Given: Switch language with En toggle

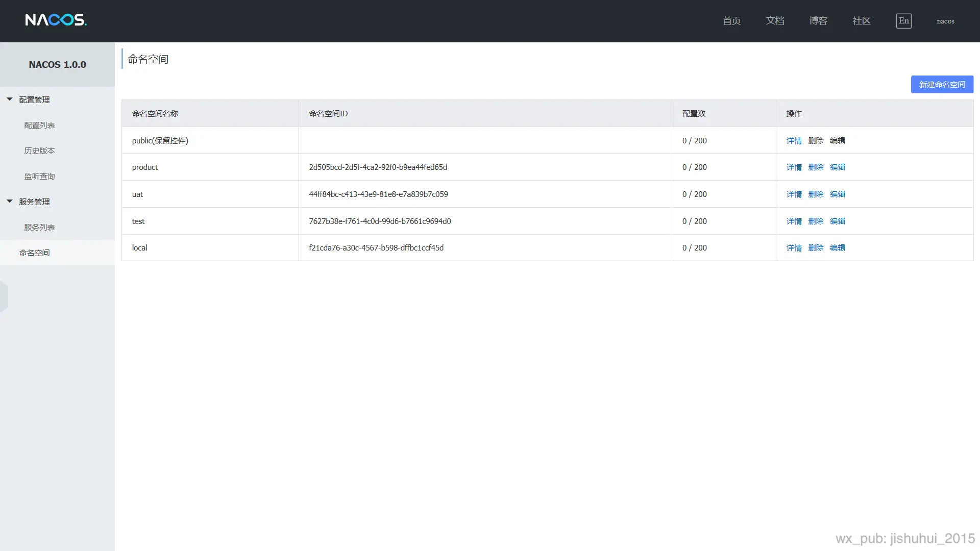Looking at the screenshot, I should (903, 21).
